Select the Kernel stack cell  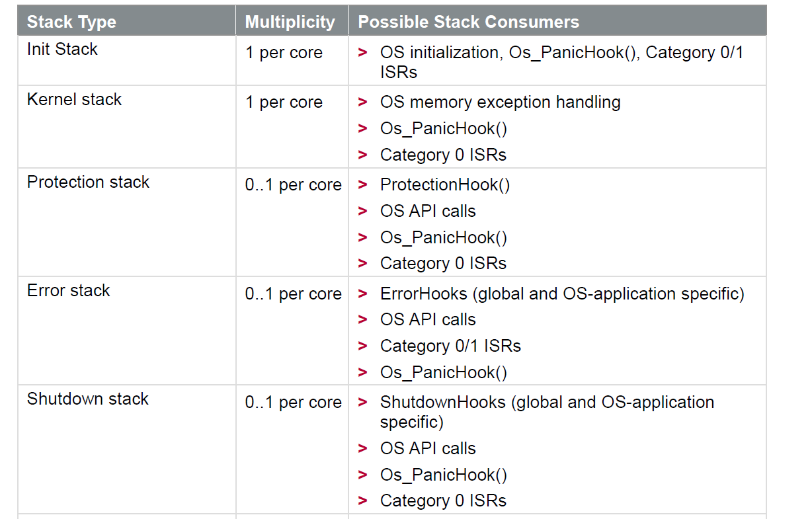[74, 100]
